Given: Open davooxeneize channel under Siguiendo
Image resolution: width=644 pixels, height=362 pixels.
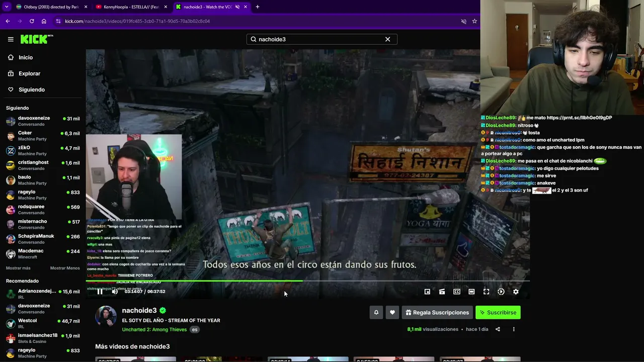Looking at the screenshot, I should tap(43, 121).
